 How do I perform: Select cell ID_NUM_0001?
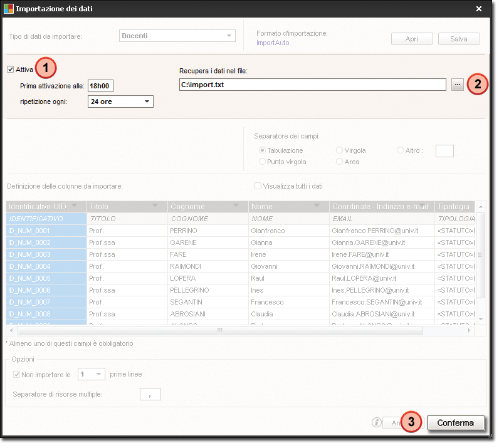46,231
